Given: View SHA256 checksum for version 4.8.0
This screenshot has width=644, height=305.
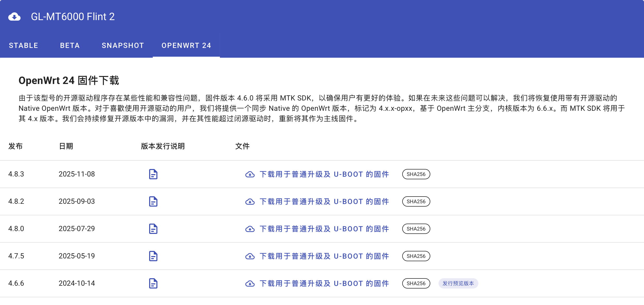Looking at the screenshot, I should pos(416,229).
